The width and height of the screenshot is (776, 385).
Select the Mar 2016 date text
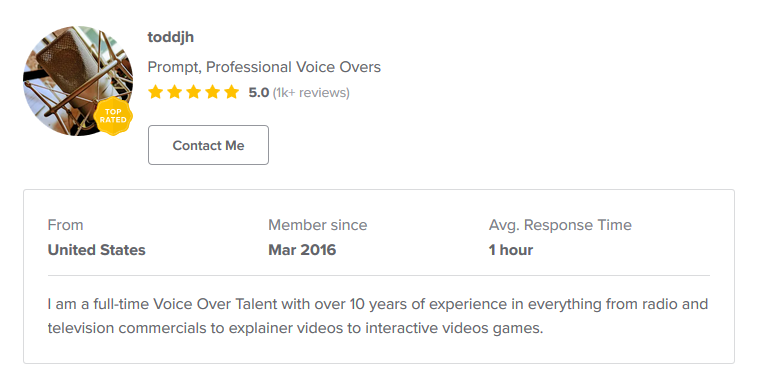click(302, 250)
